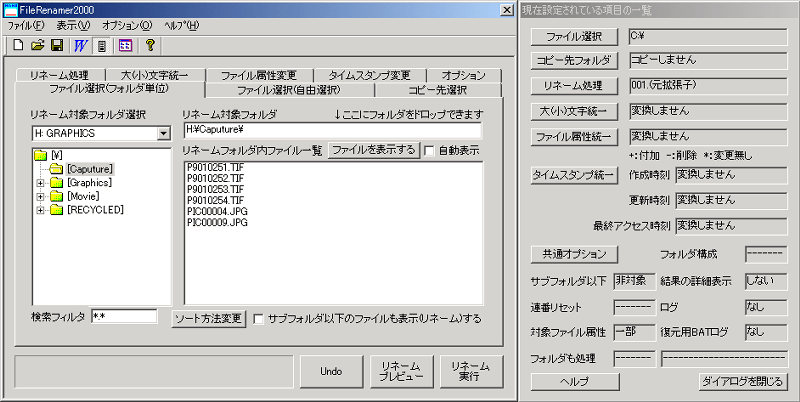Viewport: 800px width, 402px height.
Task: Click タイムスタンプ統一 button in settings list
Action: (x=574, y=175)
